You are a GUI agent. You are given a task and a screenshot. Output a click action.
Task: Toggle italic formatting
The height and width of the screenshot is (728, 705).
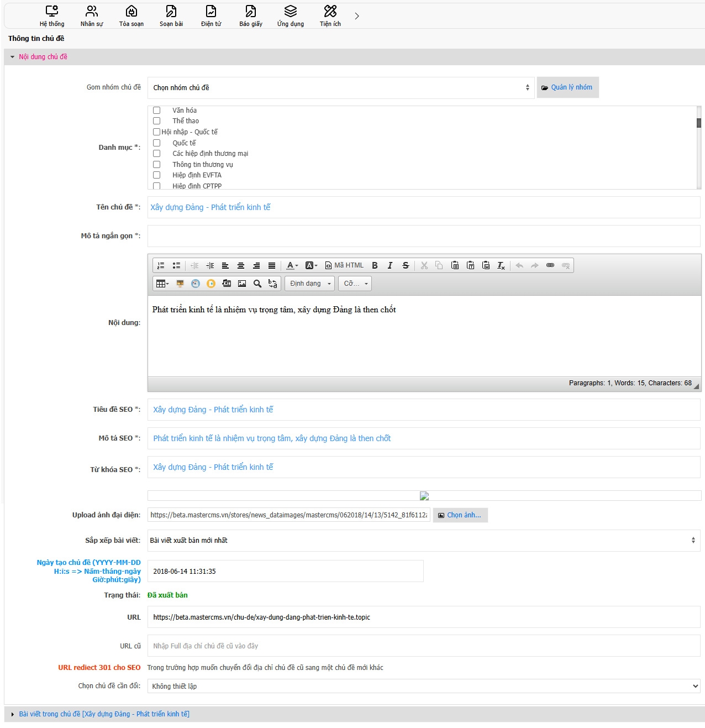390,266
